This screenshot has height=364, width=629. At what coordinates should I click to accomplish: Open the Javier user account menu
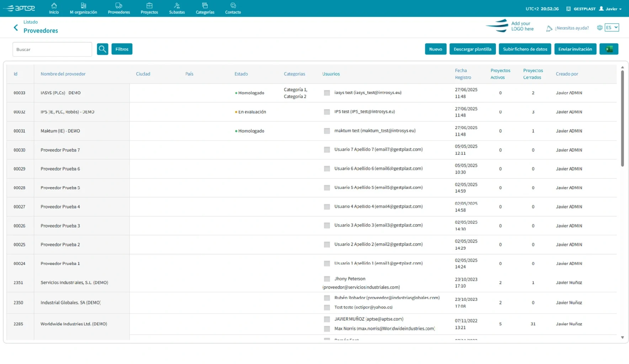tap(611, 9)
